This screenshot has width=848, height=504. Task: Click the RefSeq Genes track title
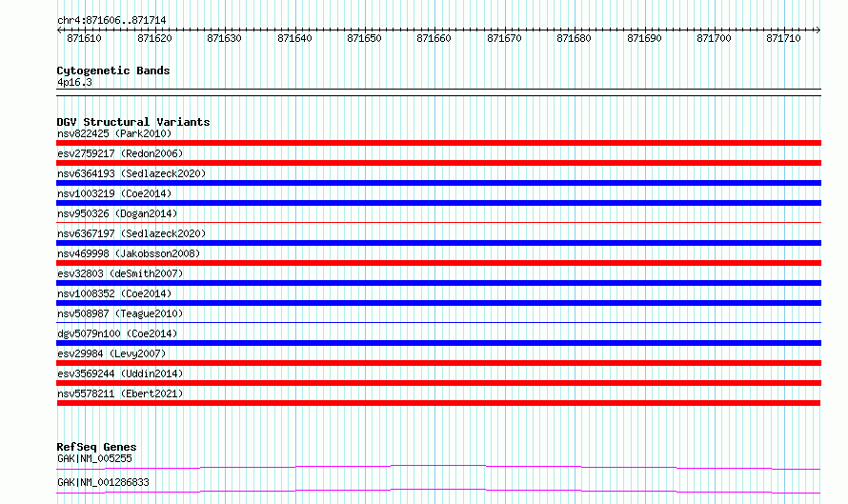tap(96, 447)
